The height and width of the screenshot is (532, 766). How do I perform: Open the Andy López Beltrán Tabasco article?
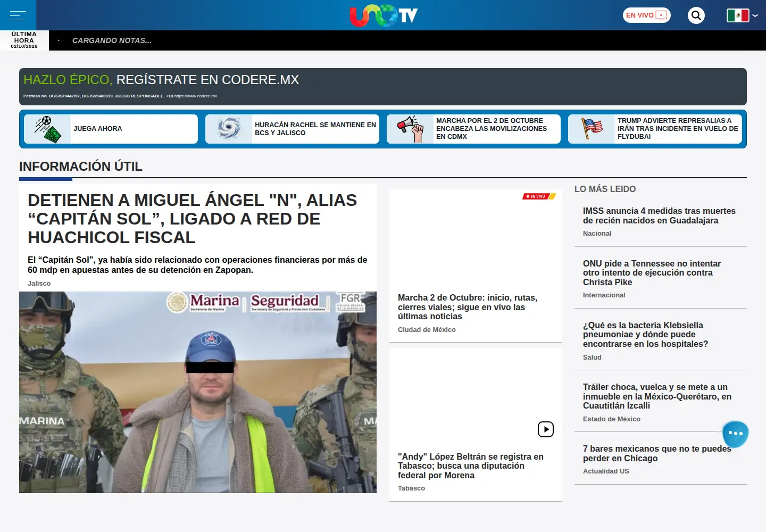(471, 466)
